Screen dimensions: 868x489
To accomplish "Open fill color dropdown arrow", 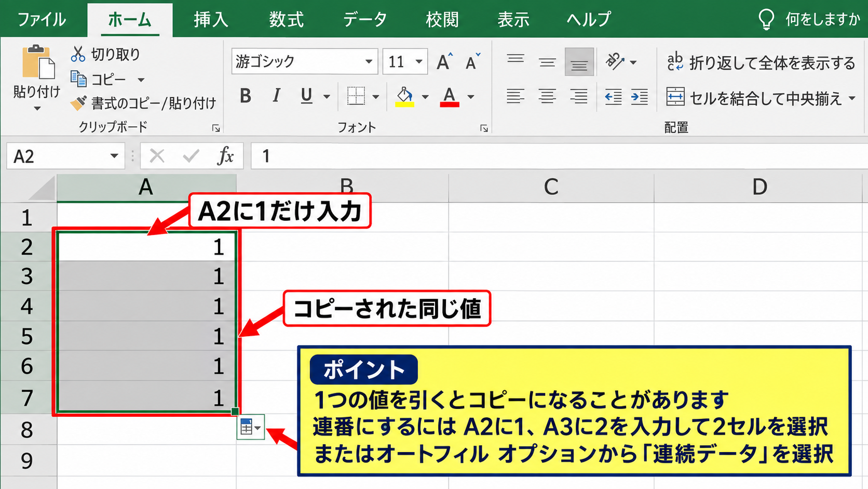I will (x=425, y=97).
